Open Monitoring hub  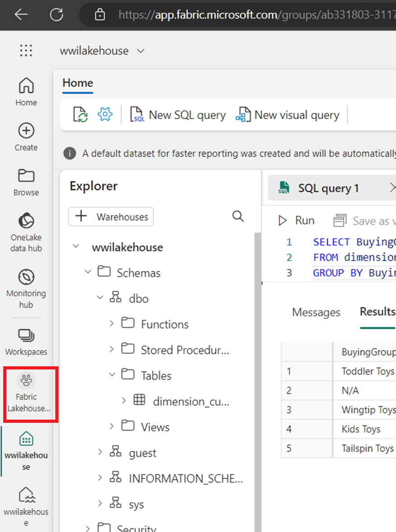pyautogui.click(x=26, y=289)
